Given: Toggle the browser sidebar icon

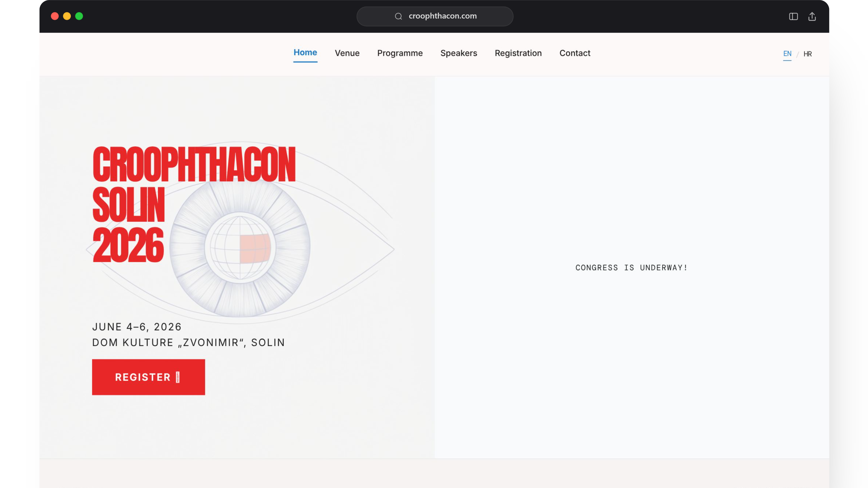Looking at the screenshot, I should tap(793, 16).
